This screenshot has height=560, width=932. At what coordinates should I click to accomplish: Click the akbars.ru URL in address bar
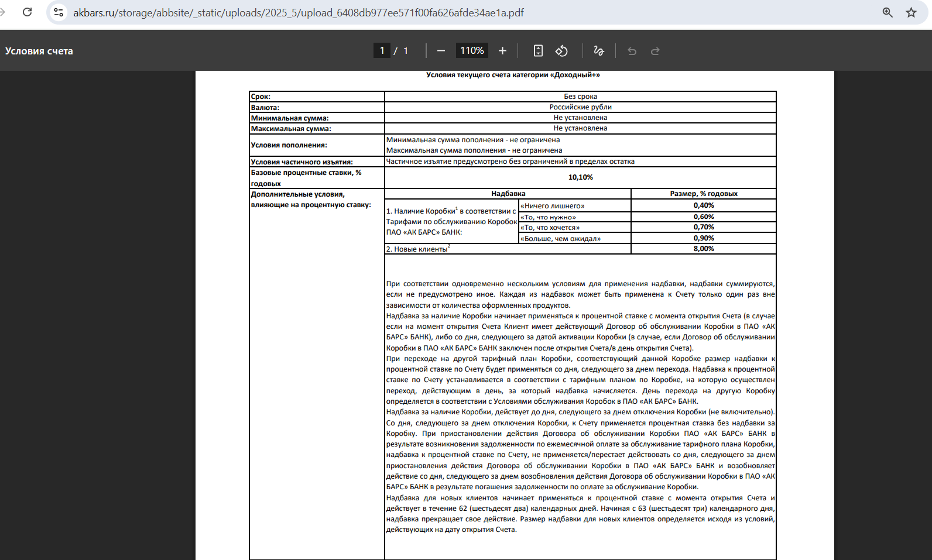[x=299, y=12]
